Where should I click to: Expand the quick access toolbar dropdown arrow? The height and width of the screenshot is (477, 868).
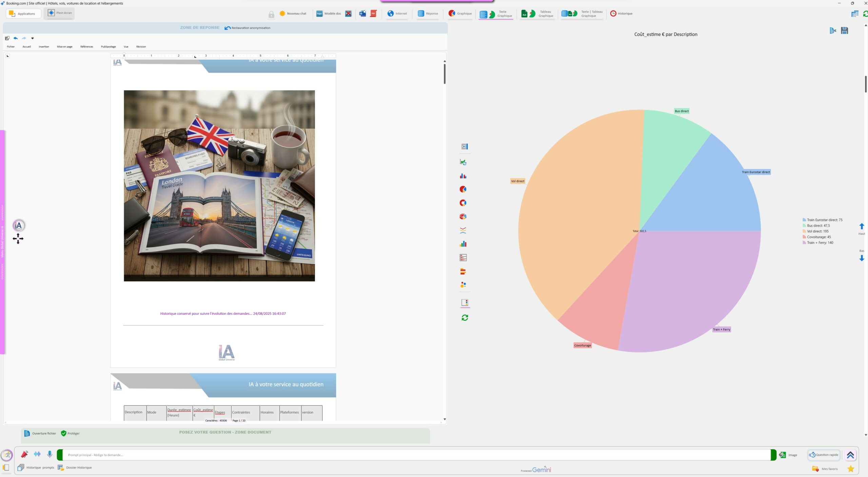pyautogui.click(x=33, y=38)
